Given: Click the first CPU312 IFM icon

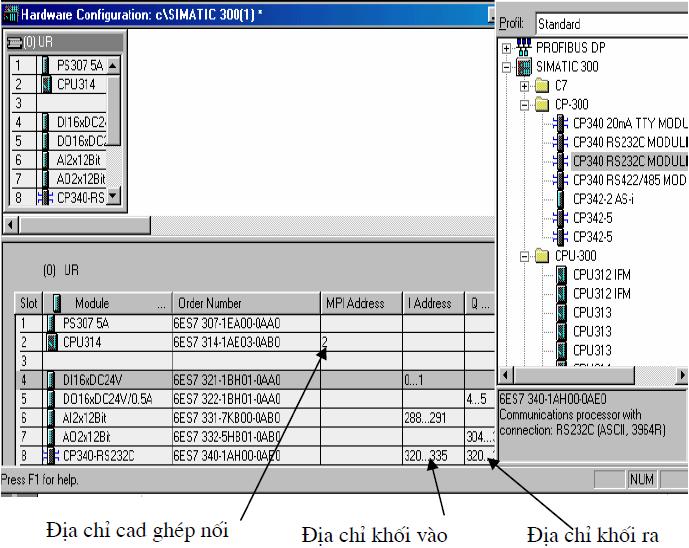Looking at the screenshot, I should (x=561, y=275).
